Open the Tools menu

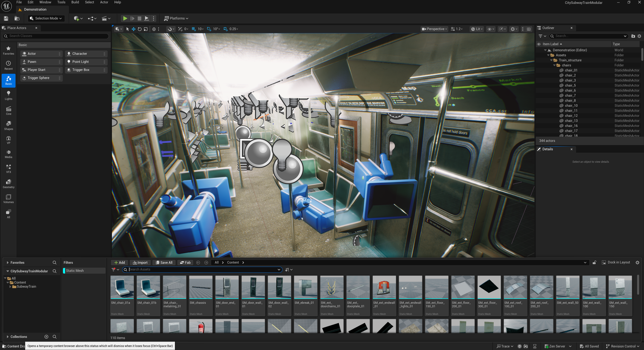coord(61,2)
